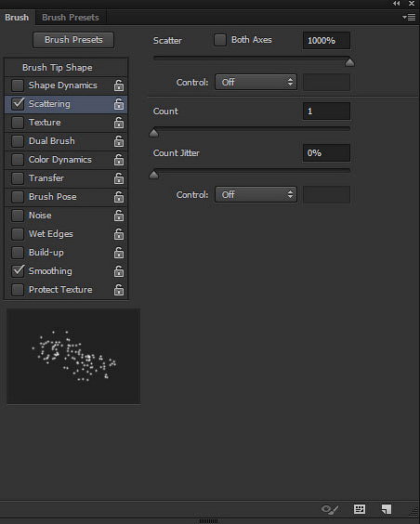Click the lock icon beside Smoothing
420x524 pixels.
coord(119,271)
